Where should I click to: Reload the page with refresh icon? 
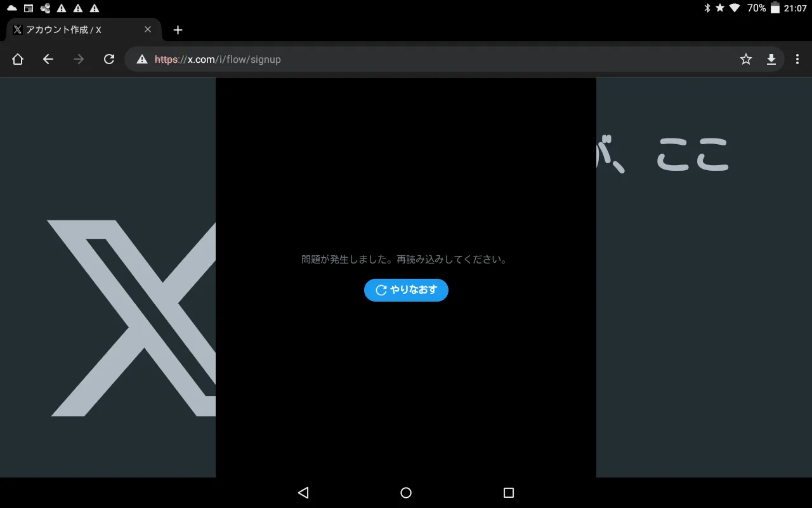[x=109, y=59]
